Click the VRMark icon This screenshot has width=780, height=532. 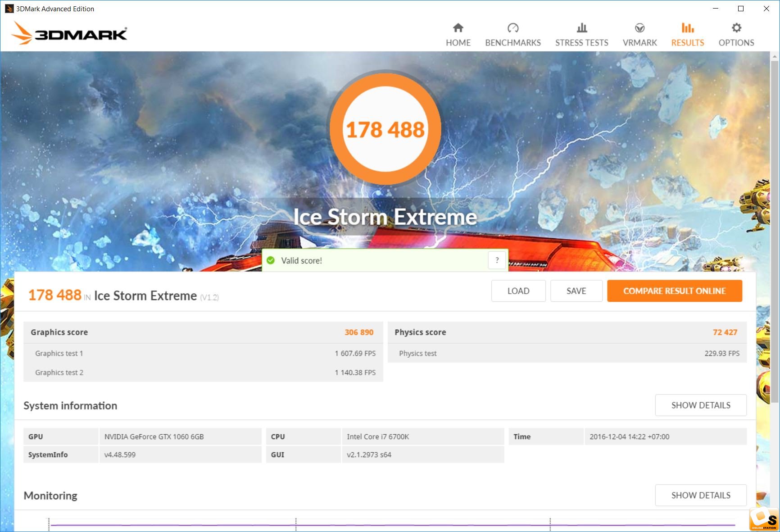coord(639,28)
